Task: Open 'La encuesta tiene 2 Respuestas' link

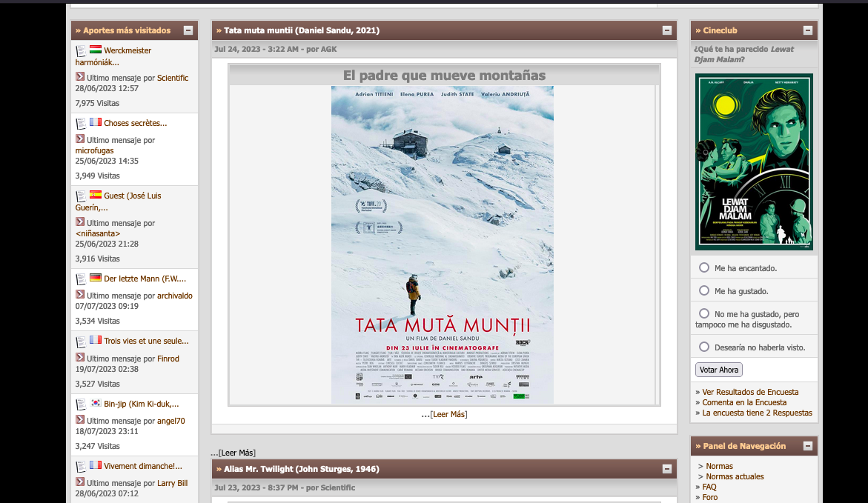Action: pos(757,413)
